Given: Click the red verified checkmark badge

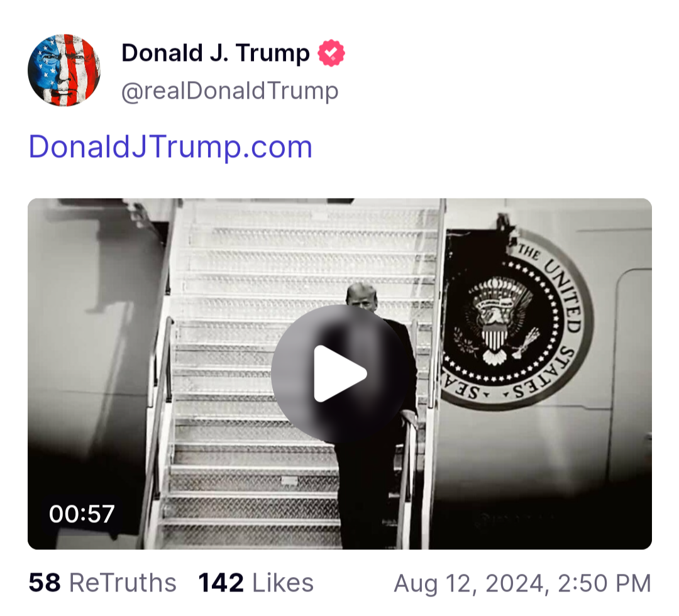Looking at the screenshot, I should coord(331,53).
